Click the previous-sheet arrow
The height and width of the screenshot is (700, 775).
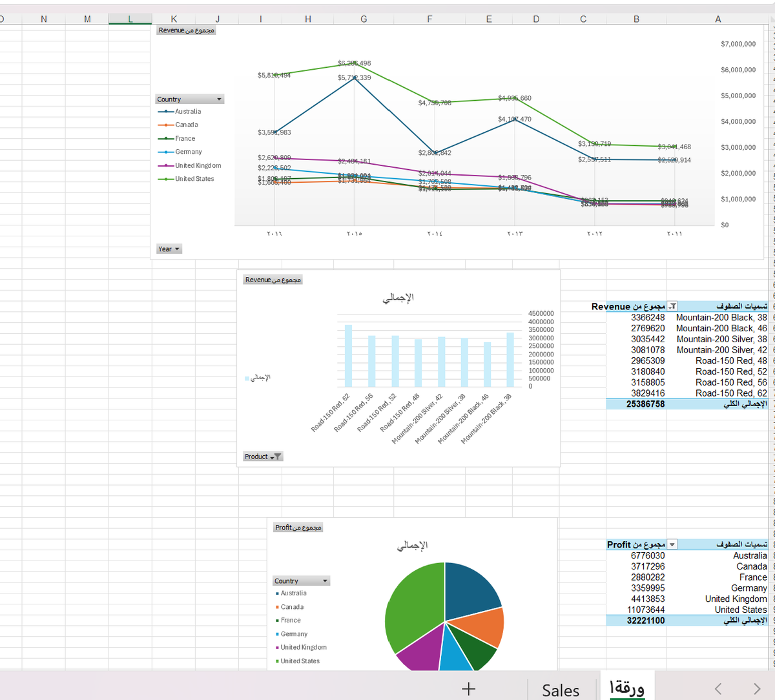coord(718,689)
